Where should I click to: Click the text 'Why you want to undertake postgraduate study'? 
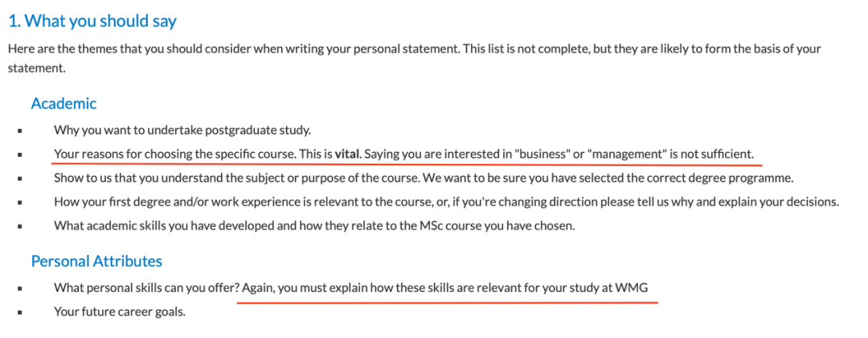(182, 130)
